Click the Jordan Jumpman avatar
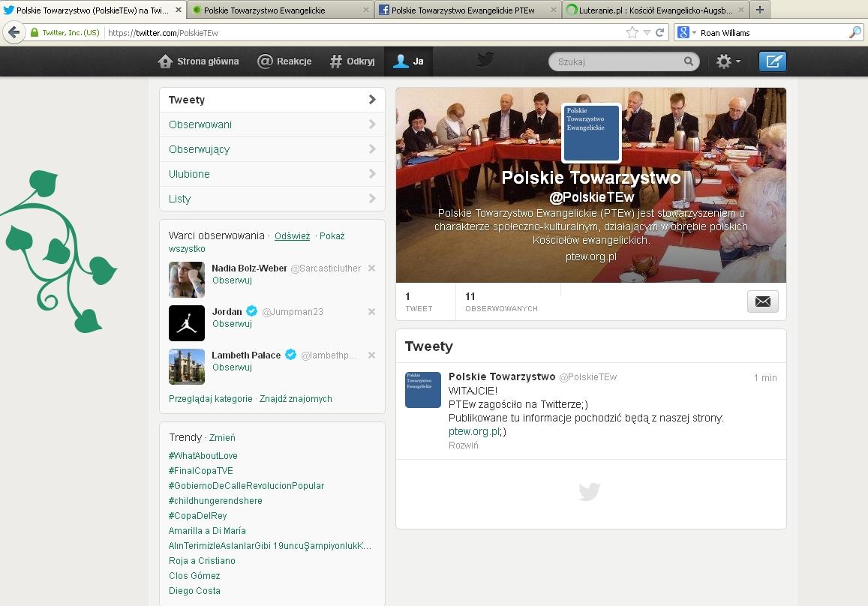The image size is (868, 606). tap(187, 323)
